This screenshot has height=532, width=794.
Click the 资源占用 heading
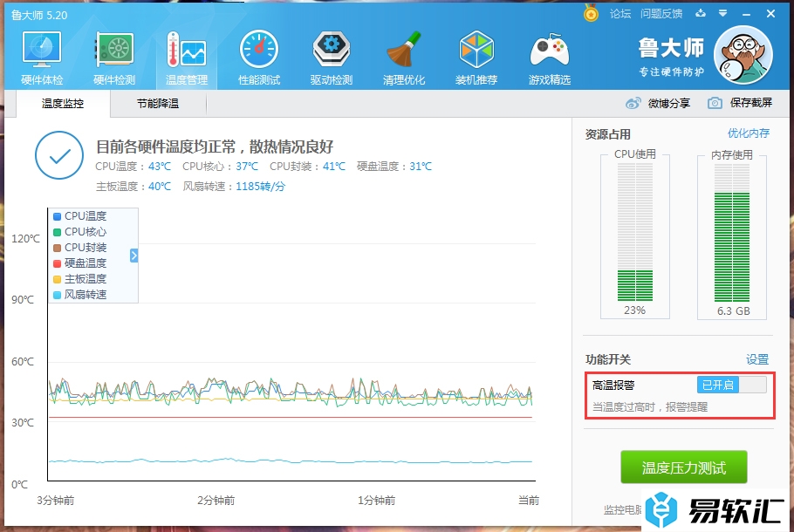(x=607, y=134)
